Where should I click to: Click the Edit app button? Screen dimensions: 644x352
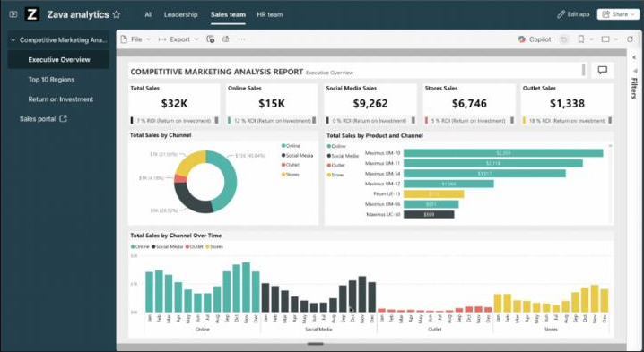click(x=573, y=14)
